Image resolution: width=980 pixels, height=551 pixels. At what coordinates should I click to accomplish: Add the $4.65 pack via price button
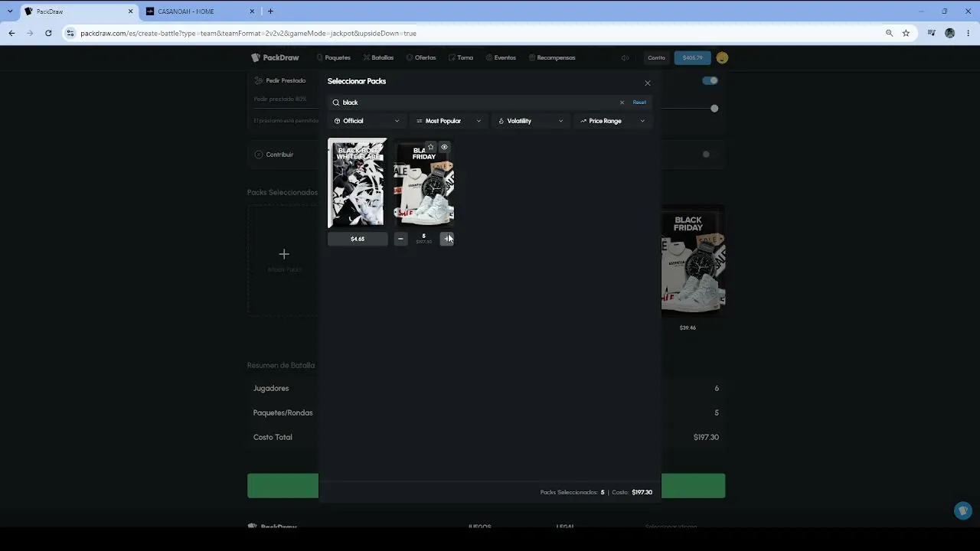358,239
